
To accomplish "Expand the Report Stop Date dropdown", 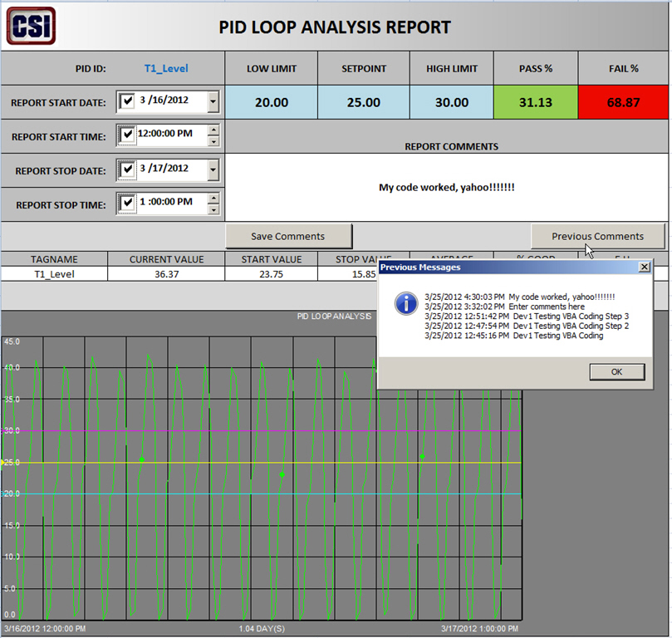I will pyautogui.click(x=213, y=170).
